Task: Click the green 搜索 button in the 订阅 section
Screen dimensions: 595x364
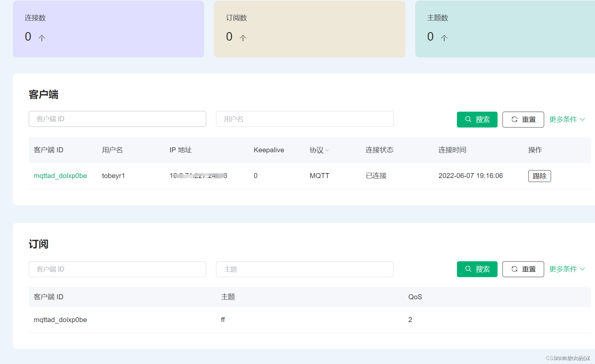Action: 477,269
